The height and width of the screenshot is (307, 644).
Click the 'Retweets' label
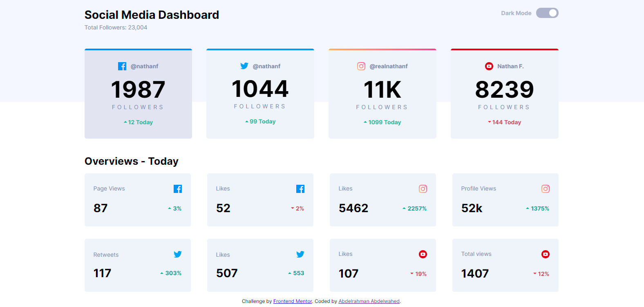point(106,255)
